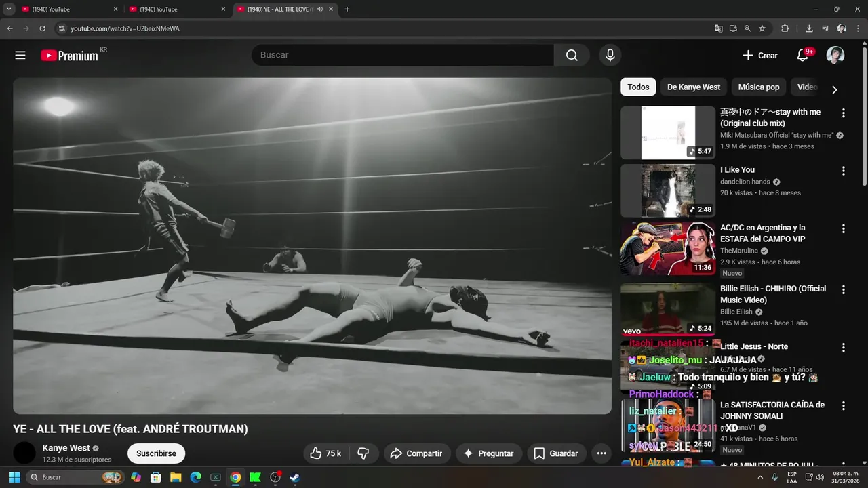
Task: Save video with Guardar button
Action: 556,453
